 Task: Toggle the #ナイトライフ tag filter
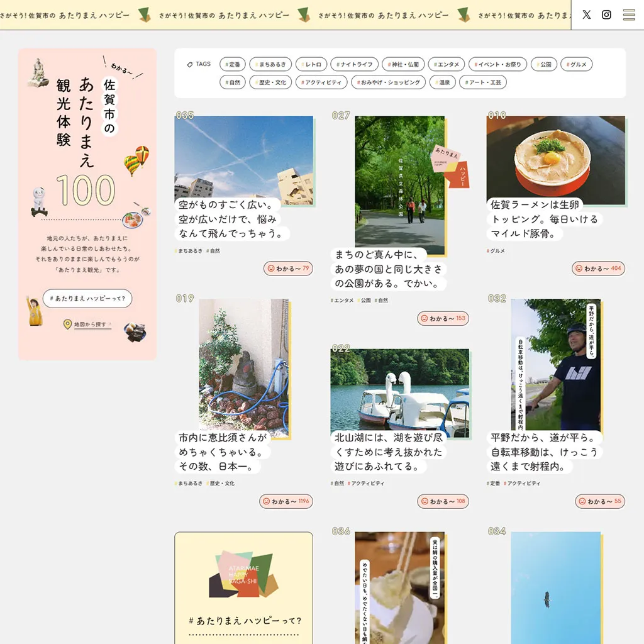(354, 64)
